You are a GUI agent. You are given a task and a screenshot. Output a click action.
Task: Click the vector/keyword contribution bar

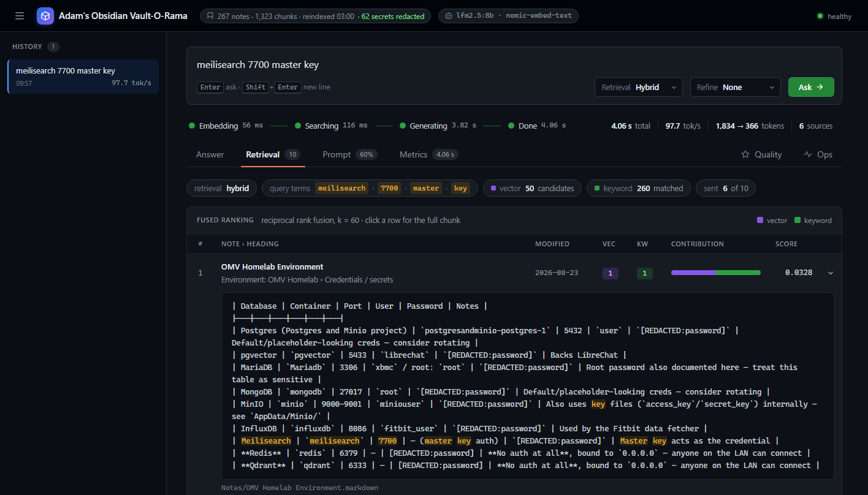[716, 273]
